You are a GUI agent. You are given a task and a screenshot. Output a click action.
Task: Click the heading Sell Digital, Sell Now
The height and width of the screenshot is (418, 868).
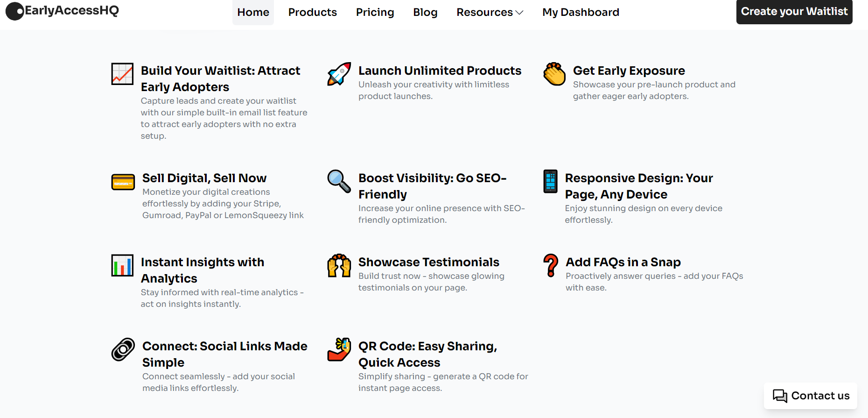point(204,178)
